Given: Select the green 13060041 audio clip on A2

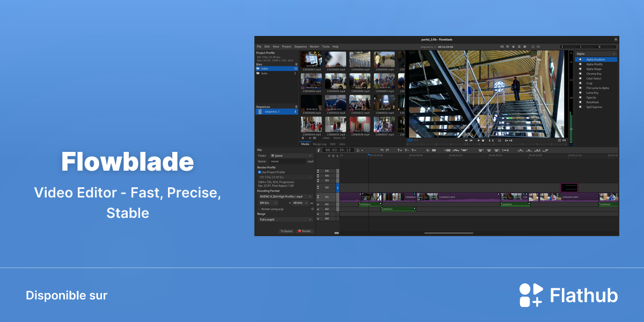Looking at the screenshot, I should (398, 209).
